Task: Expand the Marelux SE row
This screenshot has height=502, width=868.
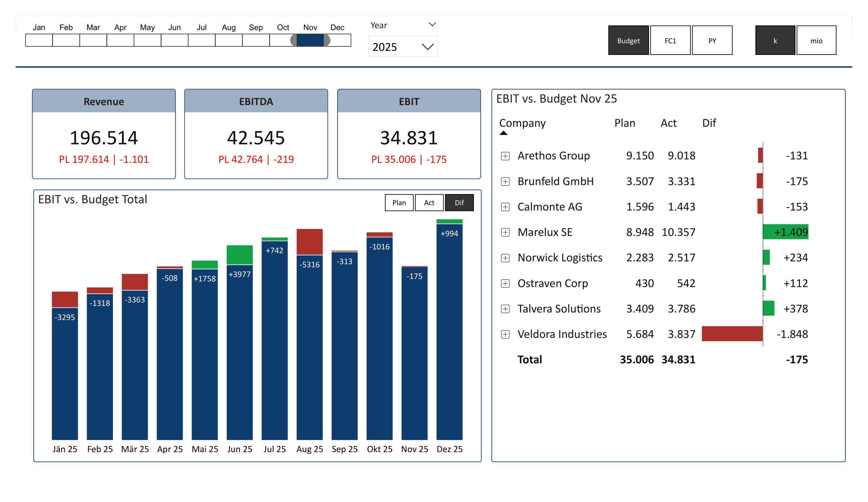Action: pyautogui.click(x=505, y=232)
